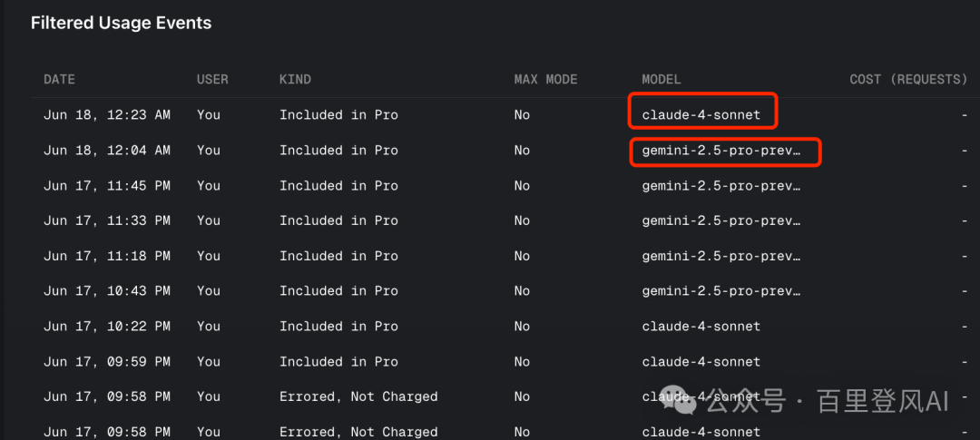The height and width of the screenshot is (440, 980).
Task: Click the KIND column header
Action: pos(295,80)
